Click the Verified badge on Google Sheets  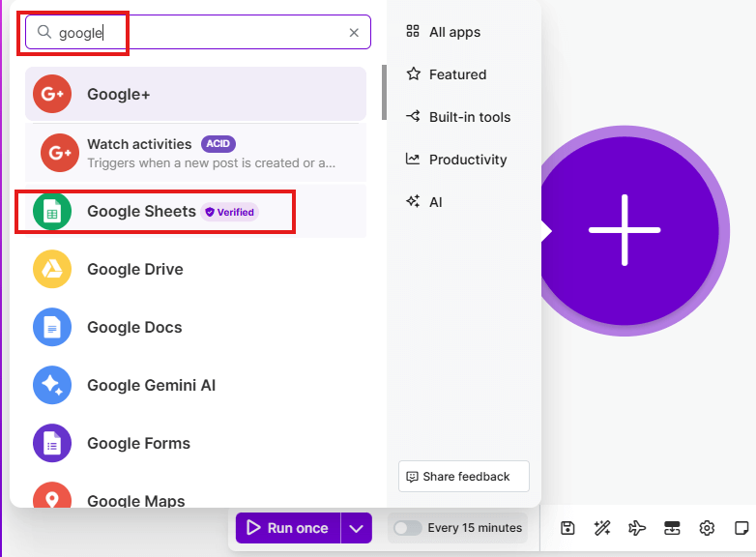click(x=230, y=212)
